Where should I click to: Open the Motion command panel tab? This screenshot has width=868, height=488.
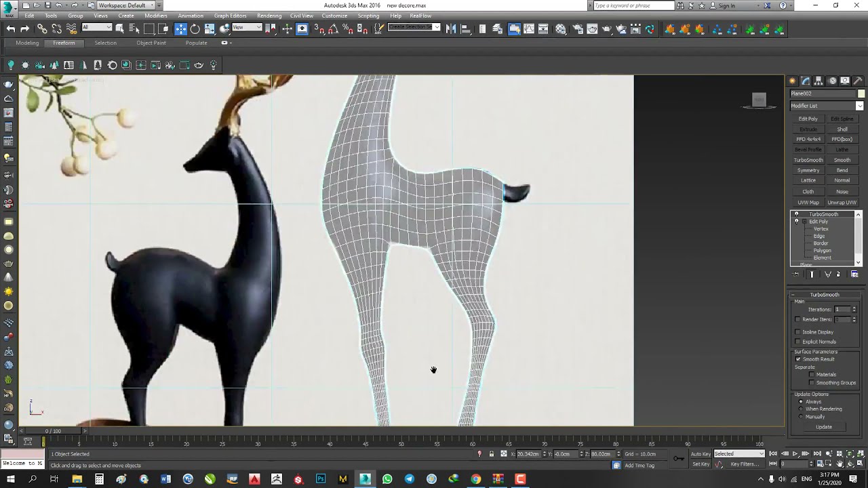[832, 81]
